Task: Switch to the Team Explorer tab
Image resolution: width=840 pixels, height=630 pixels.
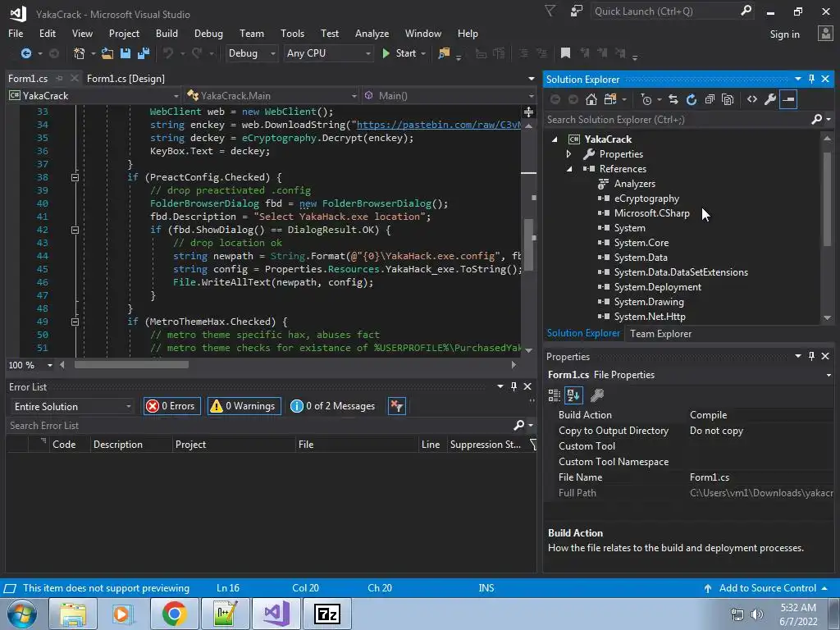Action: tap(660, 334)
